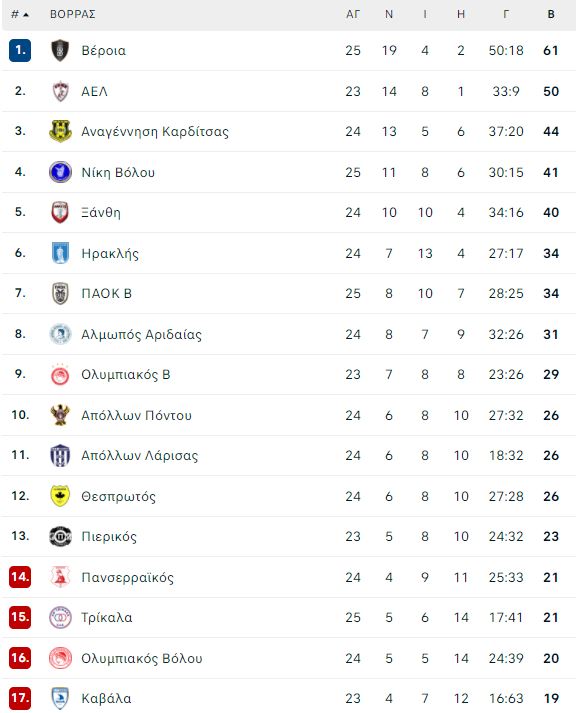Click the Βέροια team crest icon
576x713 pixels.
(60, 50)
